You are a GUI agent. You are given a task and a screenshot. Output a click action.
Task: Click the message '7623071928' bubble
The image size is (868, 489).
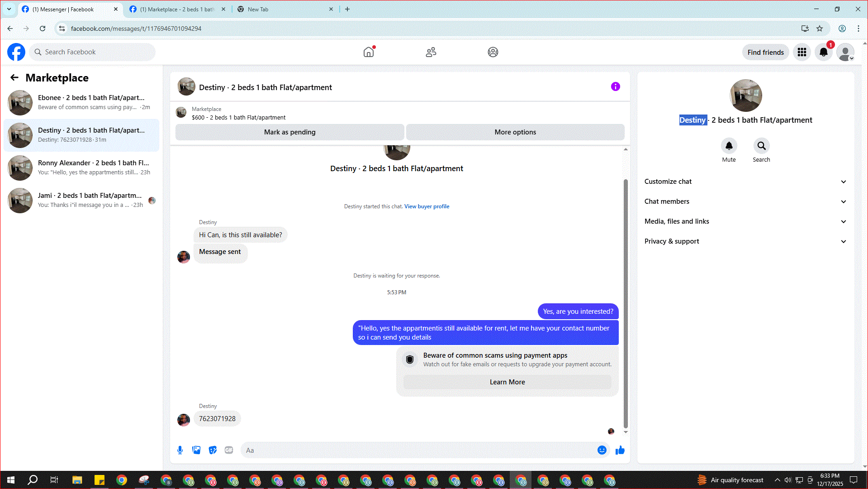(x=217, y=419)
